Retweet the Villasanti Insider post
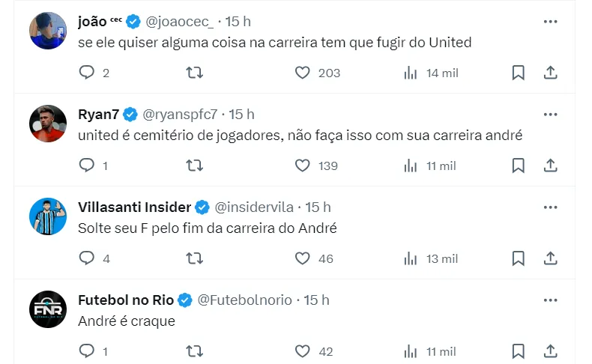592x364 pixels. (194, 258)
